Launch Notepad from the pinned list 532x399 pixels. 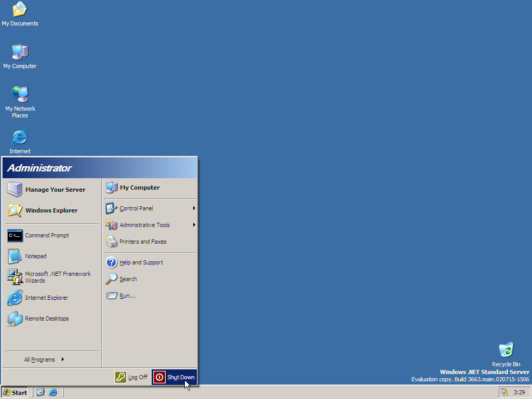pyautogui.click(x=35, y=256)
